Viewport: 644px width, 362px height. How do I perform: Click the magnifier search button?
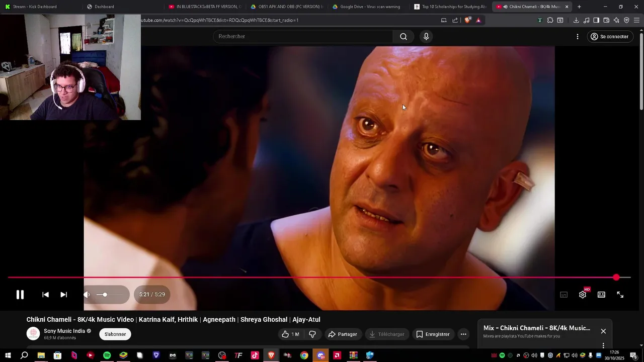pos(404,36)
